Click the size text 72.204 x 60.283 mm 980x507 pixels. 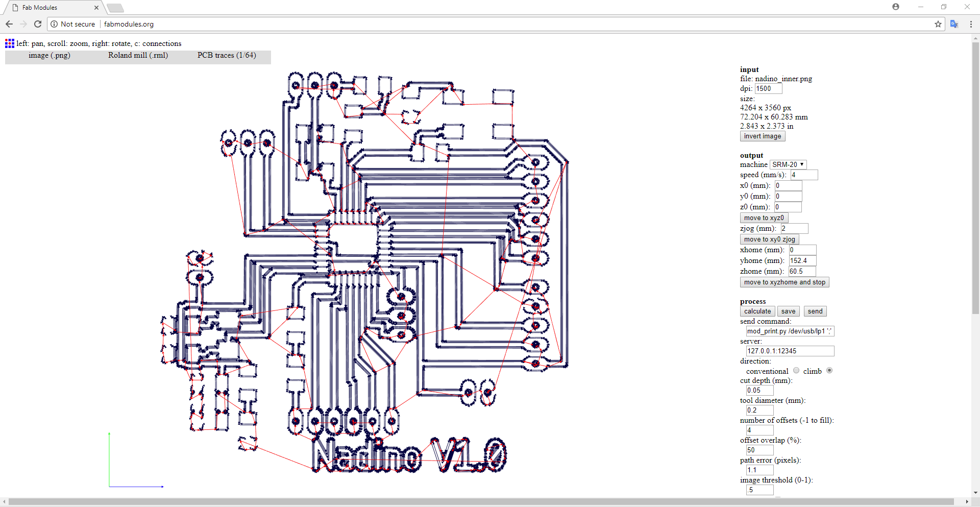(x=774, y=117)
